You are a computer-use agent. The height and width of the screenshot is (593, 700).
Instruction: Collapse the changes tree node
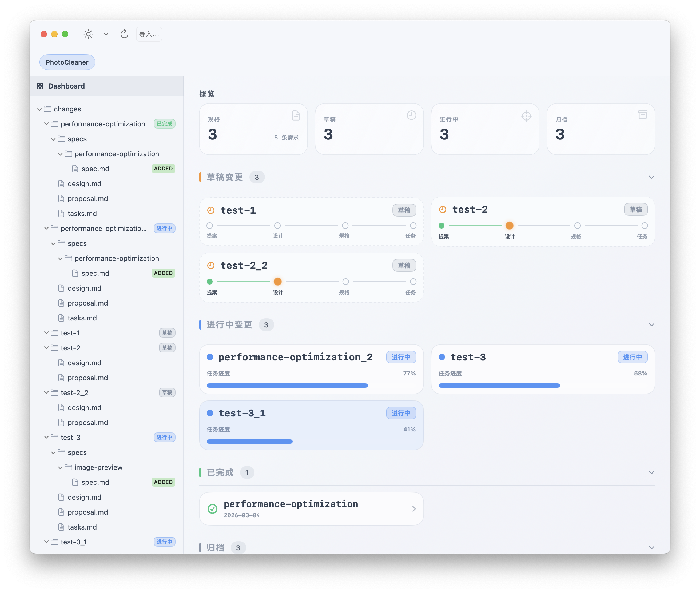[x=39, y=109]
